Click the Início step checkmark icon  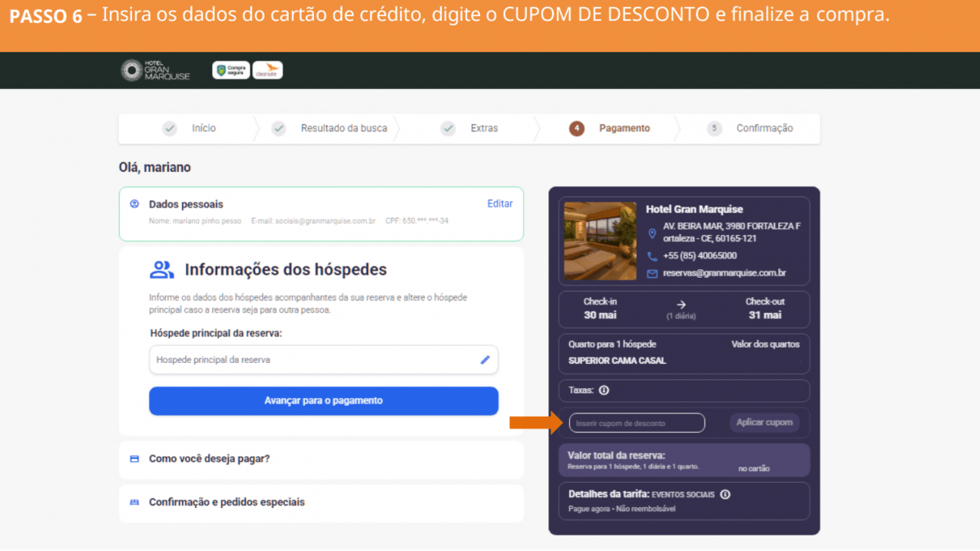coord(170,129)
